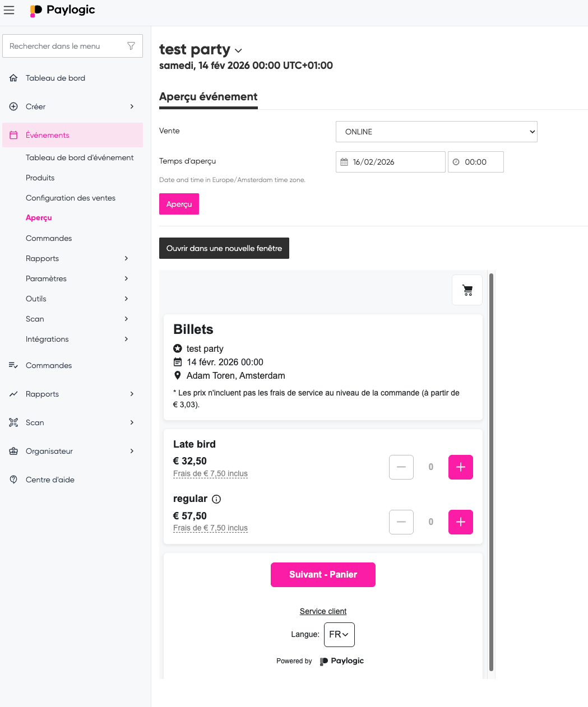Open the FR language dropdown

coord(339,634)
